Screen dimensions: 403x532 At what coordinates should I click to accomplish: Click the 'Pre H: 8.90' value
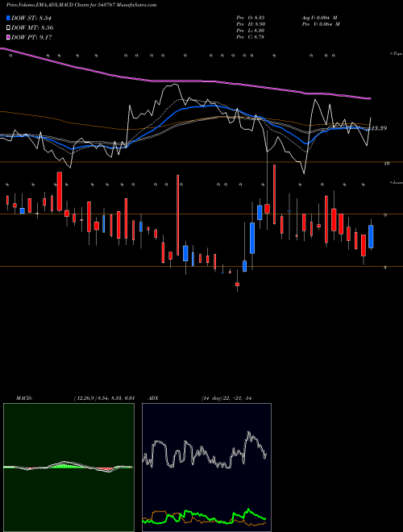(251, 24)
